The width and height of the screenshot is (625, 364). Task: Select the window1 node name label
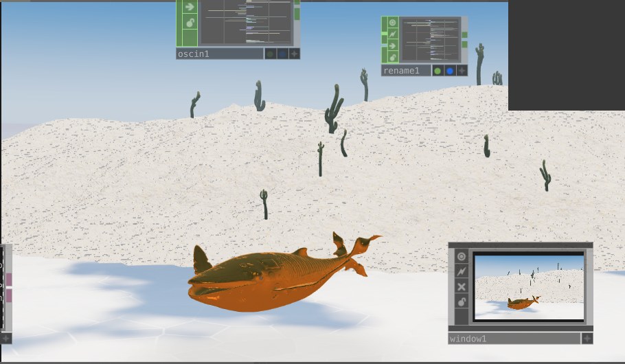tap(514, 339)
